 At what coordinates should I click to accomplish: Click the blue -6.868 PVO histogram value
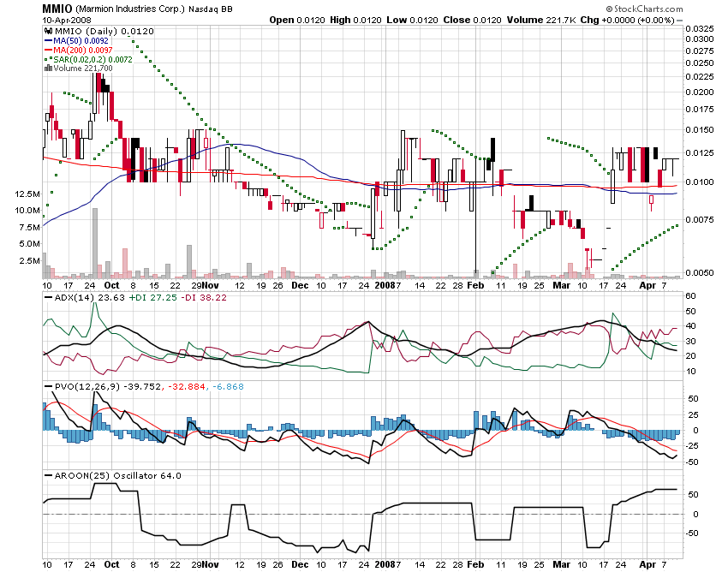point(228,387)
